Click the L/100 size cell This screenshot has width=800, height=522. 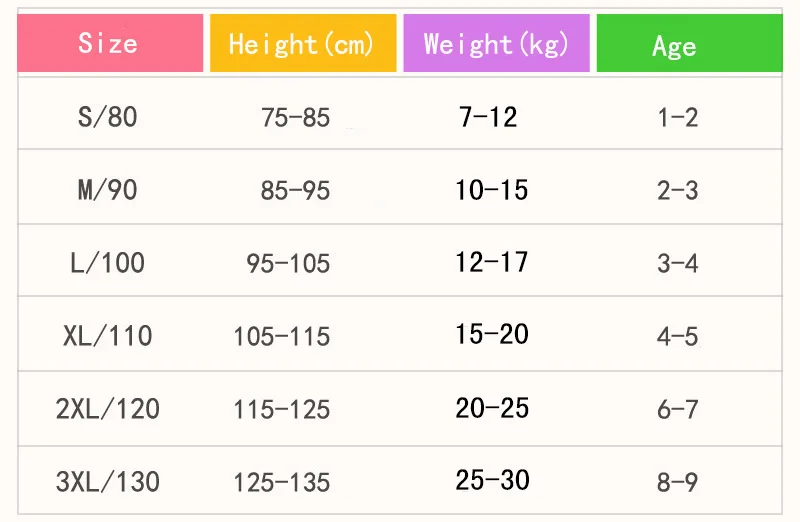coord(108,263)
